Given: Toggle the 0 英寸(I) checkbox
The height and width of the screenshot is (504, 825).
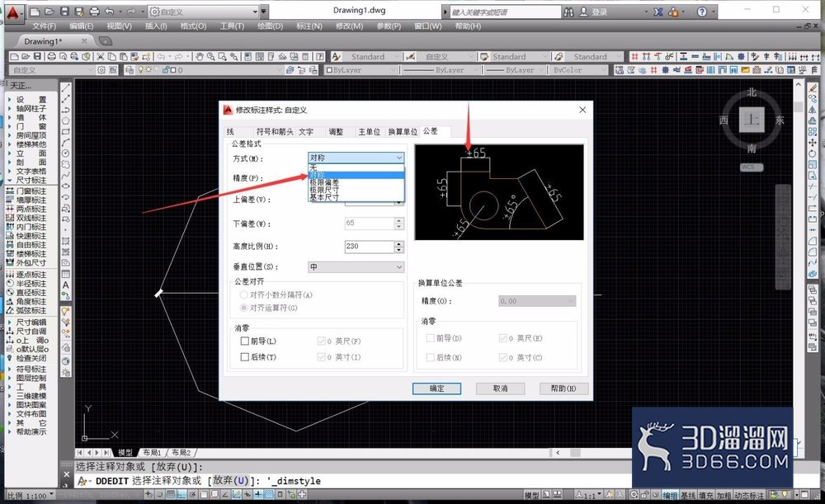Looking at the screenshot, I should tap(322, 356).
